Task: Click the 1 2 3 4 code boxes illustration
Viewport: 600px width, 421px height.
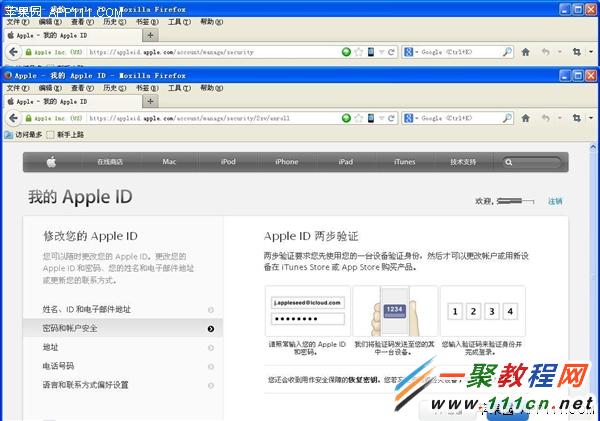Action: pyautogui.click(x=483, y=311)
